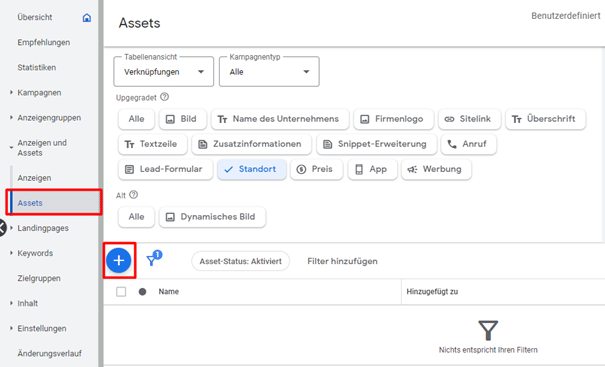The width and height of the screenshot is (605, 367).
Task: Expand Anzeigengruppen in the sidebar
Action: pyautogui.click(x=12, y=118)
